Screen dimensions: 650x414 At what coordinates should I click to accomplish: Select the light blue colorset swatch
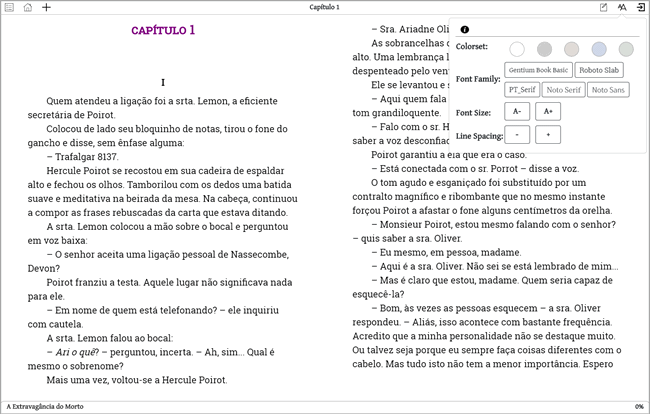(599, 49)
